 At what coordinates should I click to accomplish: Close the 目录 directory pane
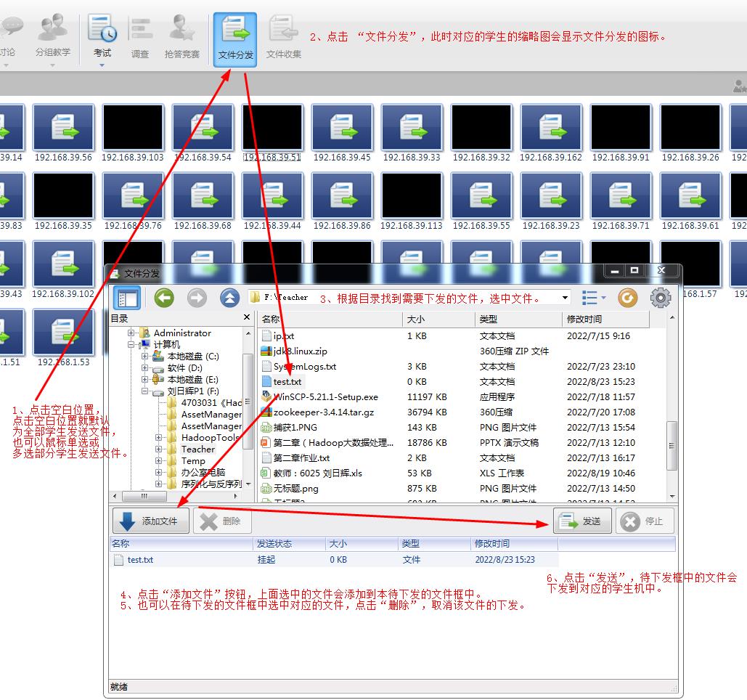247,317
